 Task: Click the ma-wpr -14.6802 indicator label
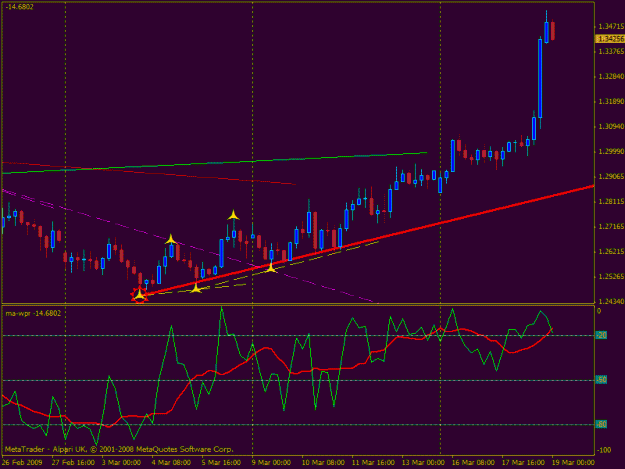tap(33, 314)
